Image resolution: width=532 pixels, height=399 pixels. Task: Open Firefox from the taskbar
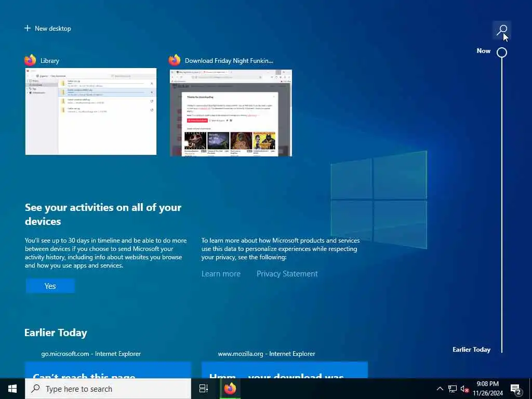230,389
